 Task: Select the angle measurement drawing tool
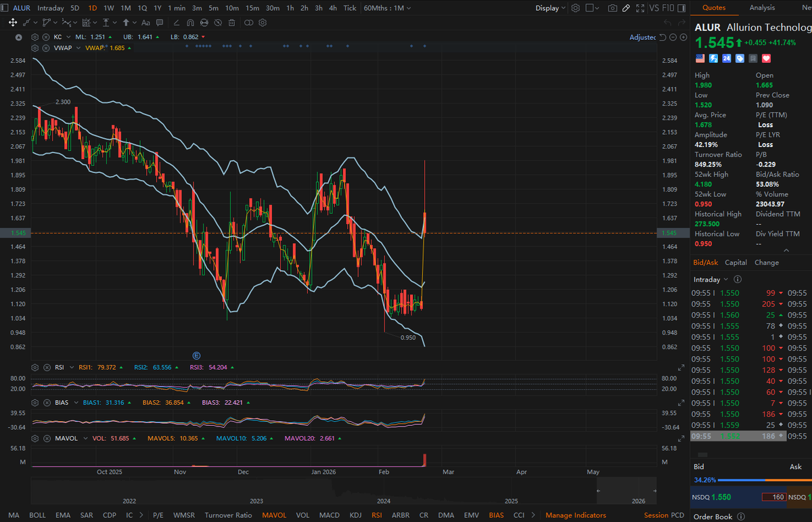(176, 22)
